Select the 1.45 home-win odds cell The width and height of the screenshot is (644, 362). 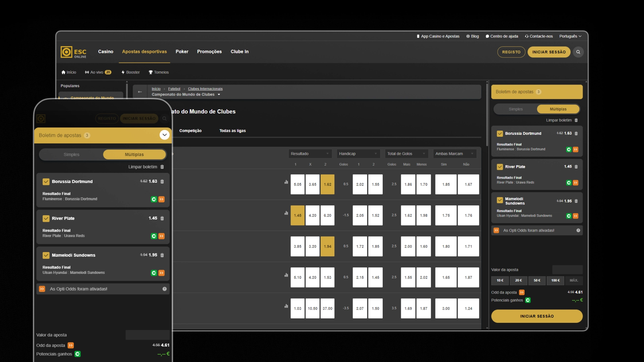click(x=298, y=216)
